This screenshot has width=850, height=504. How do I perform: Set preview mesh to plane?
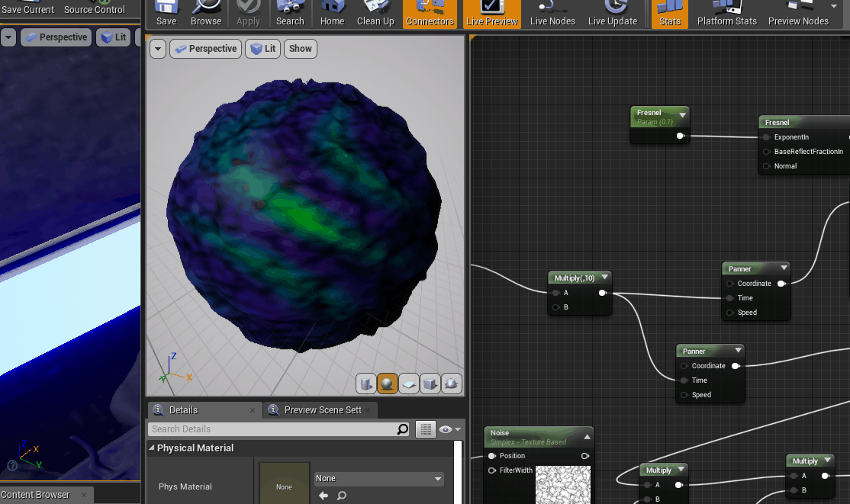pyautogui.click(x=409, y=384)
